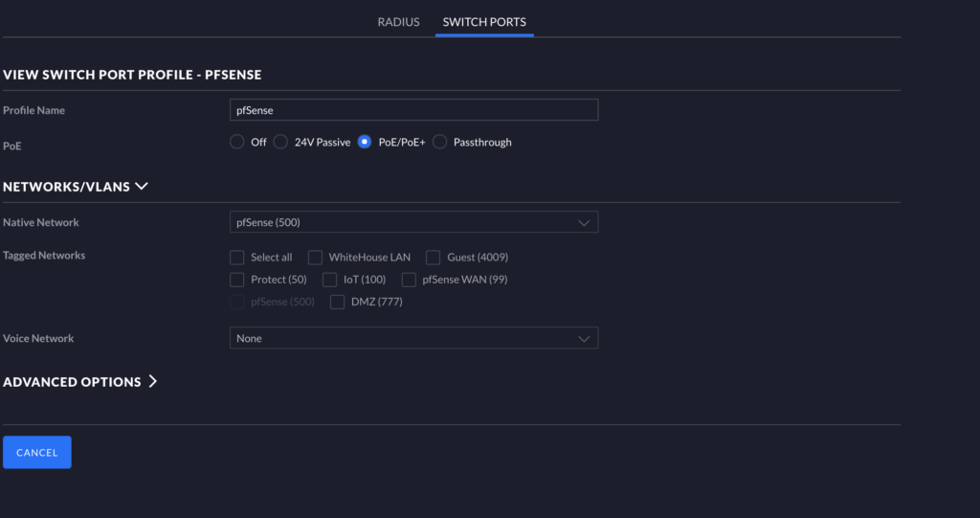Select the PoE Off radio button
Screen dimensions: 980x518
(x=237, y=142)
